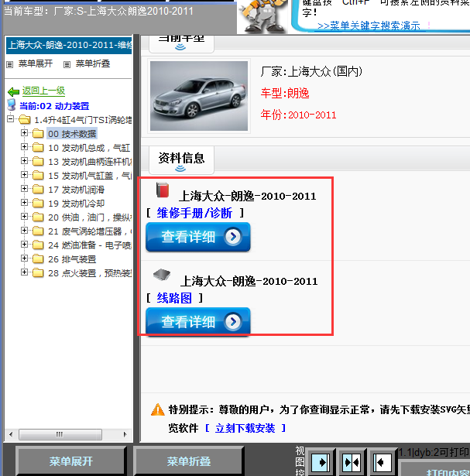Click the text 厂家:上海大众(国内)
The width and height of the screenshot is (470, 476).
[x=311, y=71]
